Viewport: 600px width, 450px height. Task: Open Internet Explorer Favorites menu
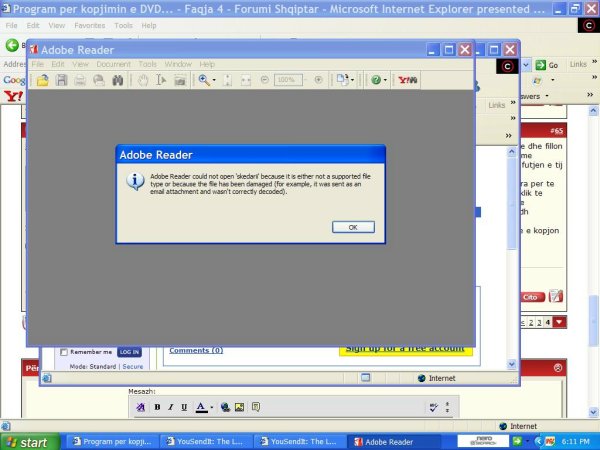tap(90, 26)
